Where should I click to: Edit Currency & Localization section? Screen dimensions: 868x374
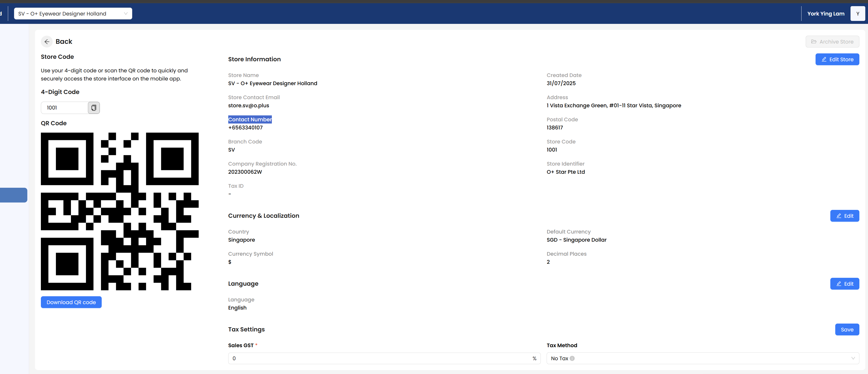(x=844, y=216)
